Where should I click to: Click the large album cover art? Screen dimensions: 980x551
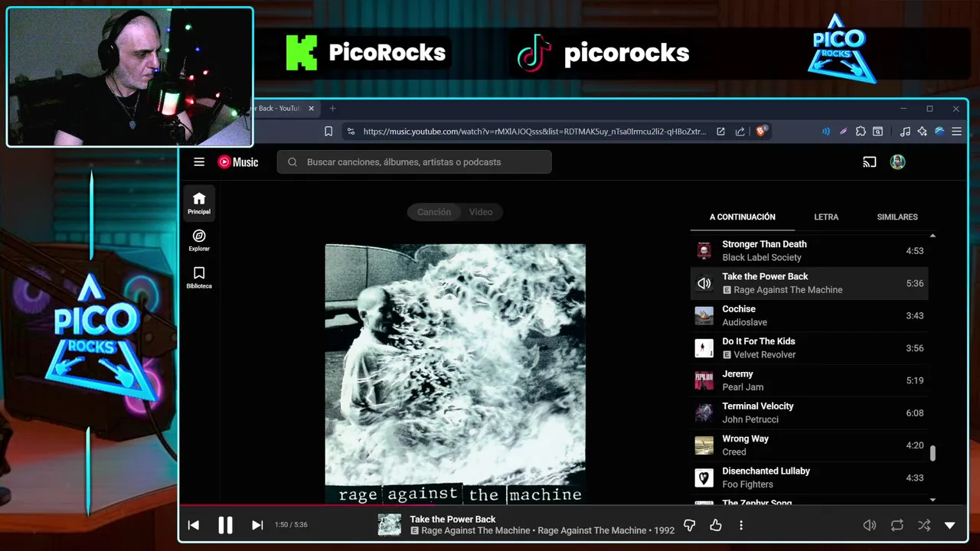click(x=456, y=374)
